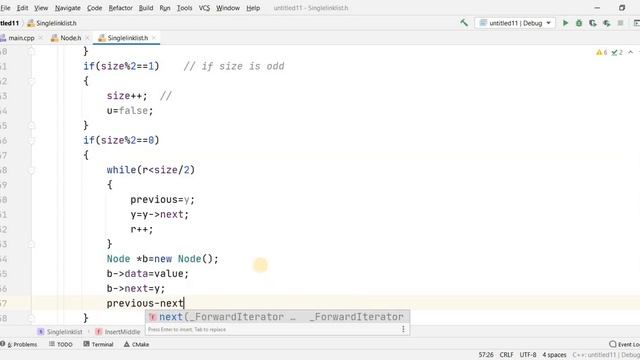This screenshot has height=360, width=640.
Task: Open the Terminal tool window
Action: (x=98, y=344)
